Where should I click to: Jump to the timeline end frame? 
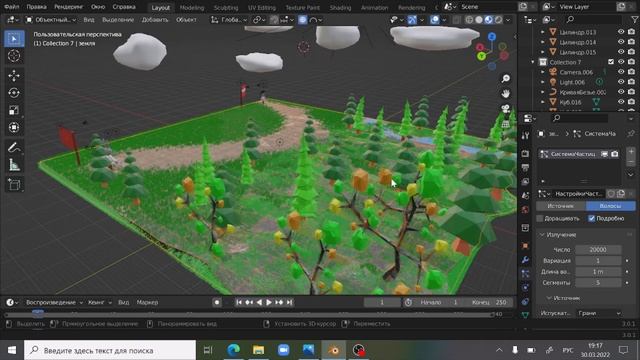click(x=289, y=302)
